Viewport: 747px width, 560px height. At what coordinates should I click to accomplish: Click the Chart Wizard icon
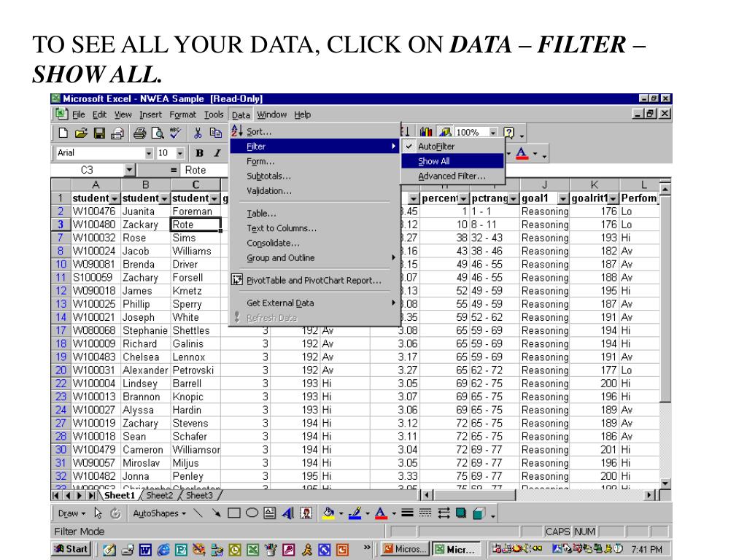426,132
